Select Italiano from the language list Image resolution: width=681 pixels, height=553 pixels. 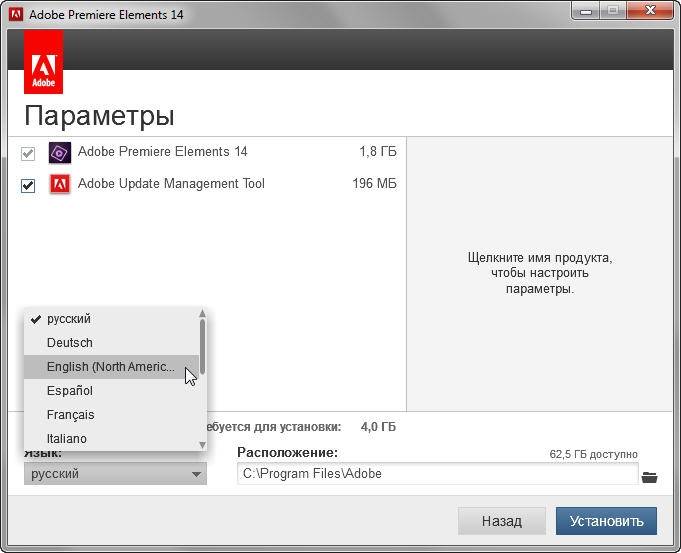click(111, 438)
